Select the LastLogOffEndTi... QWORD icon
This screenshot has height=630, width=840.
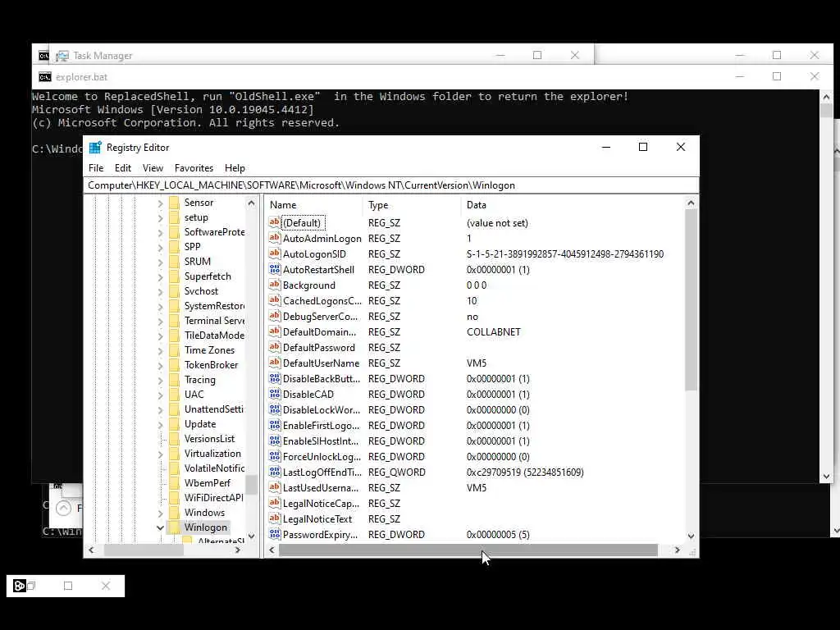tap(274, 472)
